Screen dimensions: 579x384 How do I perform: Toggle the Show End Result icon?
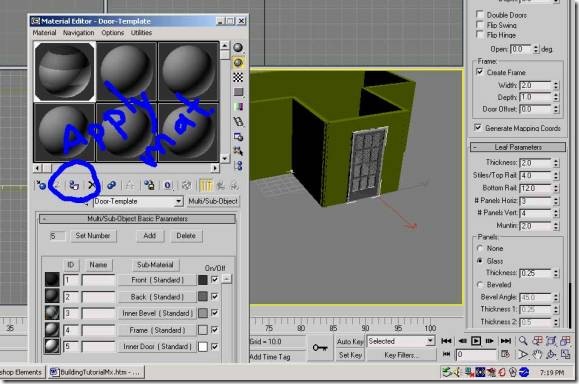tap(205, 185)
